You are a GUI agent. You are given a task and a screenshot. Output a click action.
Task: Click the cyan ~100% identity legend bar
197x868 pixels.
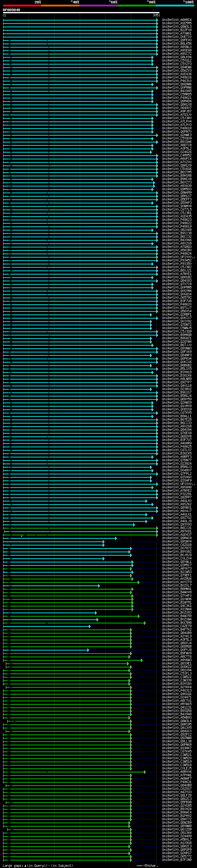pos(175,6)
